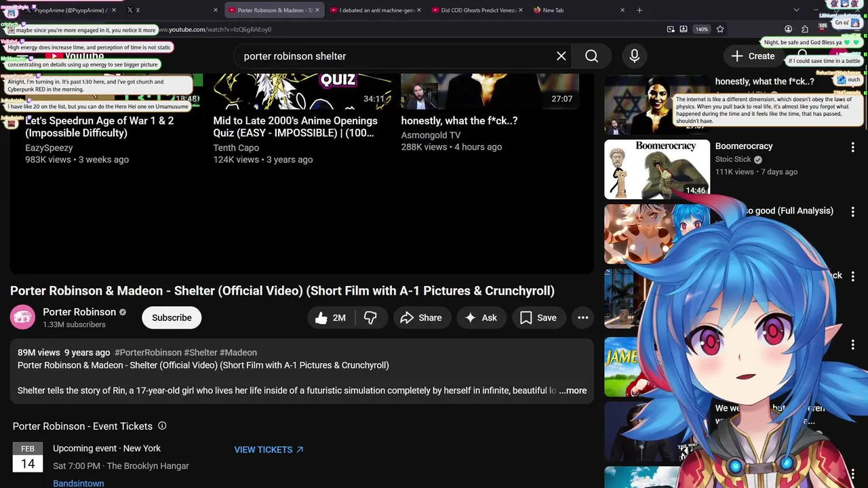Image resolution: width=868 pixels, height=488 pixels.
Task: Open #Shelter hashtag link
Action: [201, 352]
